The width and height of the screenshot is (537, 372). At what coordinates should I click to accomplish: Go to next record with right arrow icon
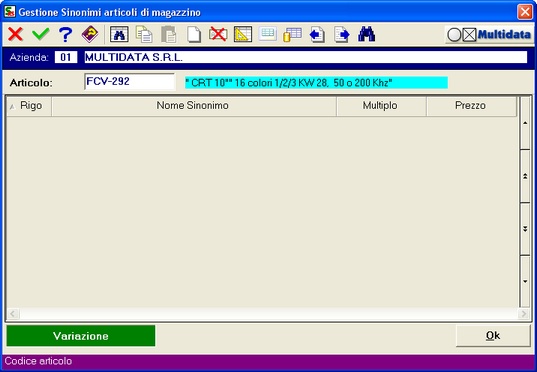click(342, 35)
